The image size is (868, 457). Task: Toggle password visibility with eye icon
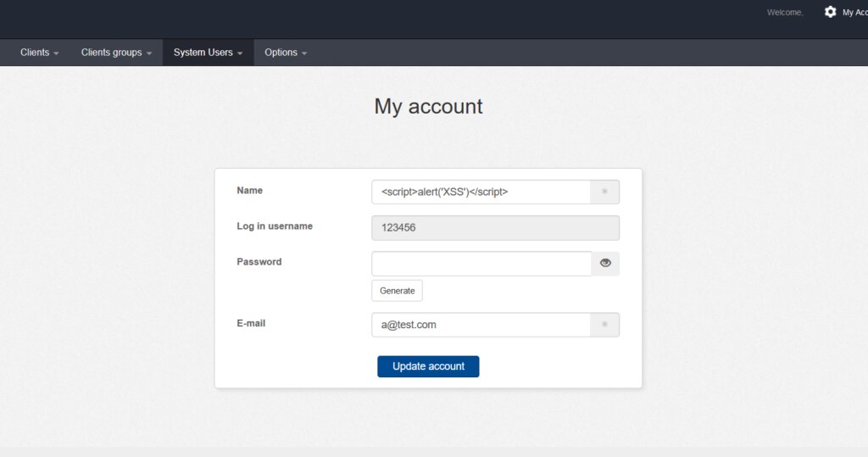coord(605,263)
